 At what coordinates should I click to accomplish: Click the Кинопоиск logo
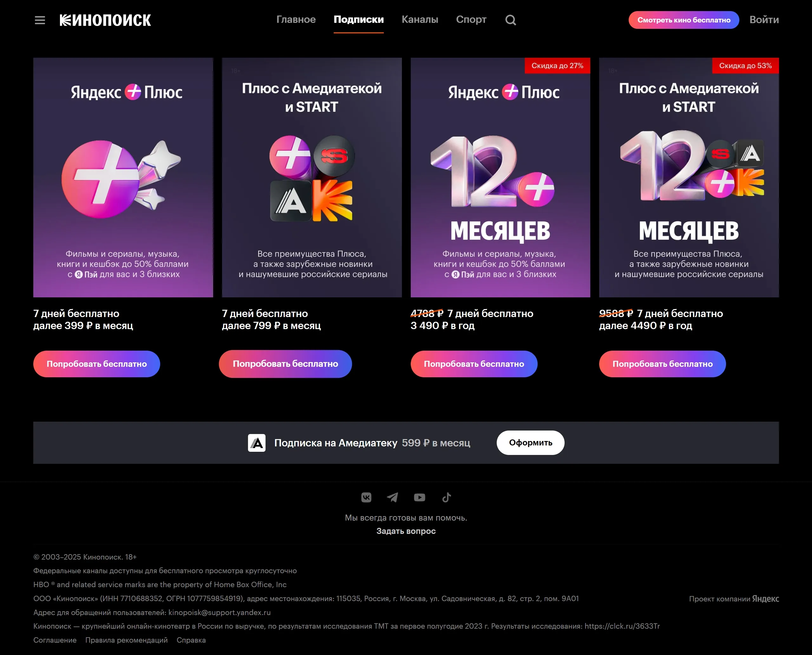click(x=105, y=20)
